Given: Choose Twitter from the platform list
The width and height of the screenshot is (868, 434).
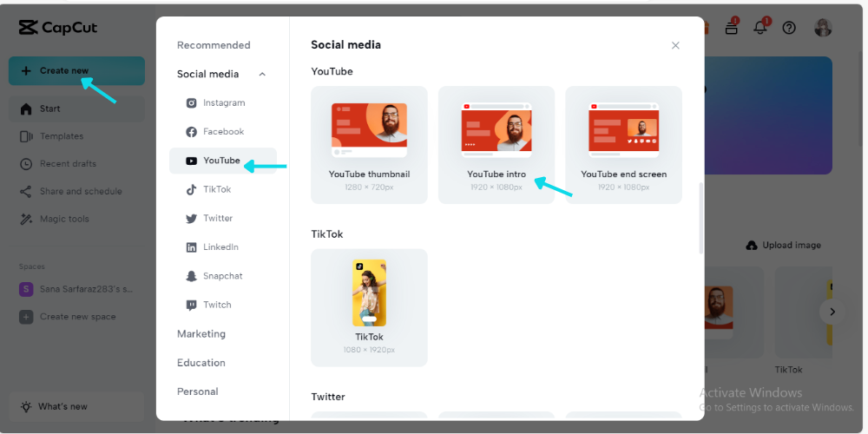Looking at the screenshot, I should coord(223,218).
